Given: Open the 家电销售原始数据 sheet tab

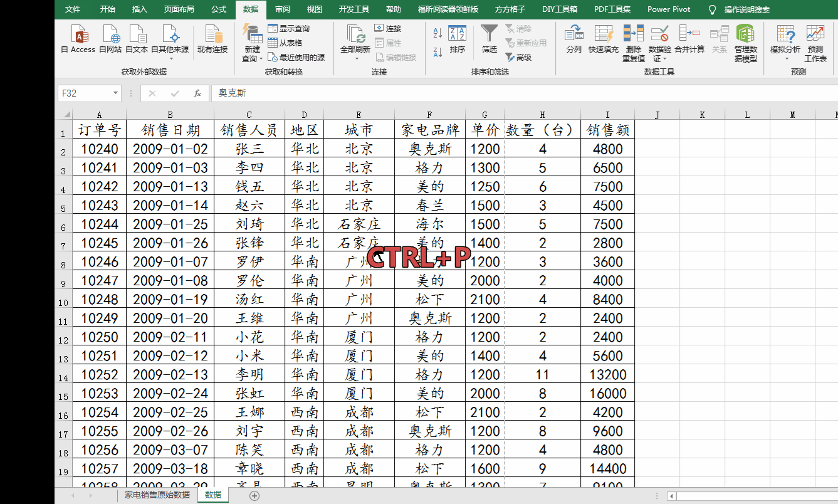Looking at the screenshot, I should (157, 495).
